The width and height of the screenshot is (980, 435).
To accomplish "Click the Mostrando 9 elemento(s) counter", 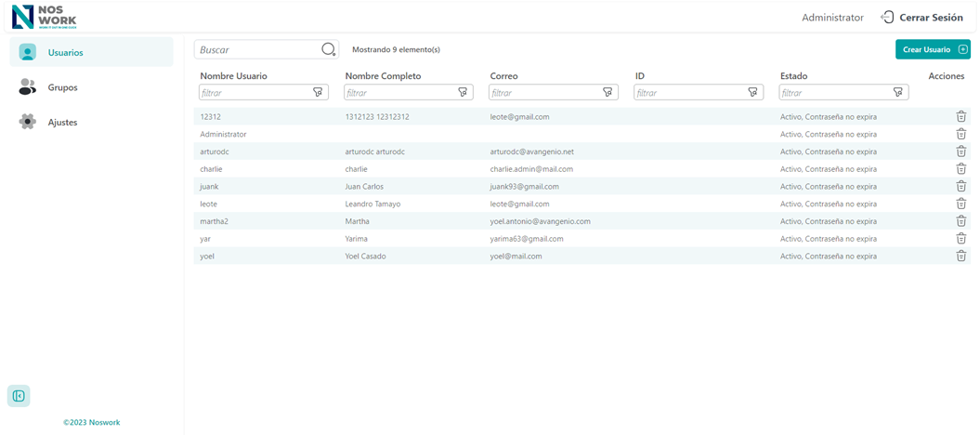I will pos(397,49).
